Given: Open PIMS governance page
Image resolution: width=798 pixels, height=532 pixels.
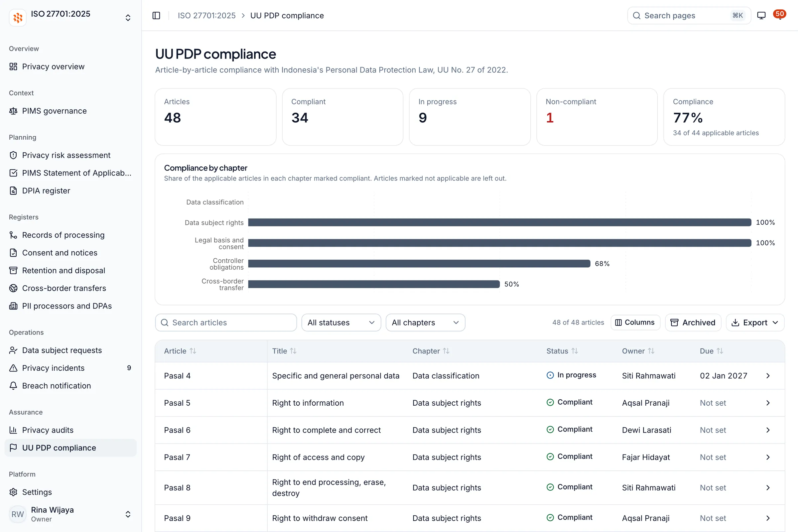Looking at the screenshot, I should 70,111.
